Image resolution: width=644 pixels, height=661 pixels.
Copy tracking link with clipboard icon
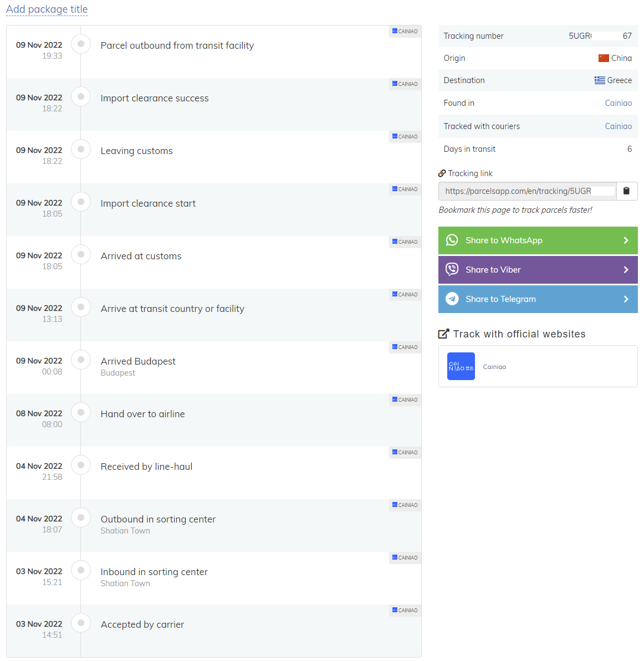(626, 191)
